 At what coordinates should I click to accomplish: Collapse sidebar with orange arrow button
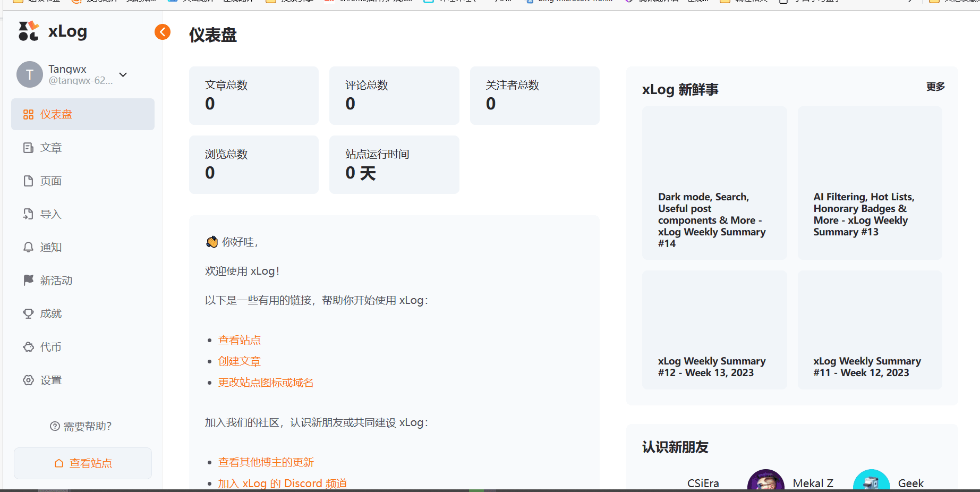tap(163, 32)
